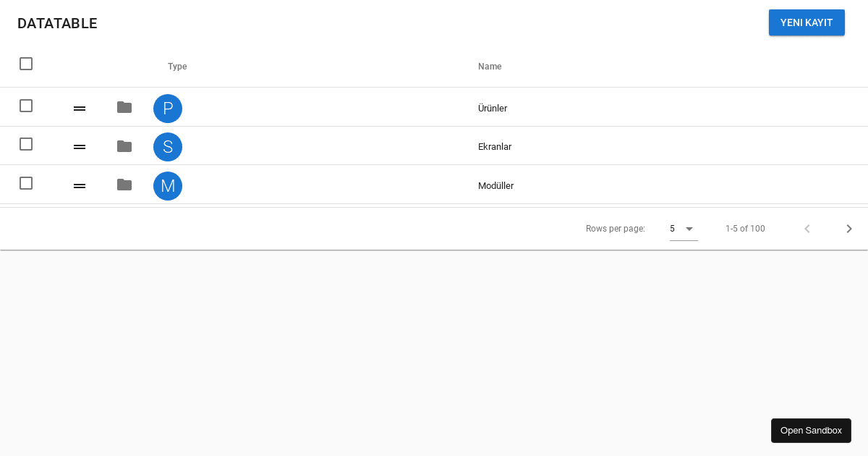Image resolution: width=868 pixels, height=456 pixels.
Task: Select the folder icon next to Ekranlar
Action: click(124, 145)
